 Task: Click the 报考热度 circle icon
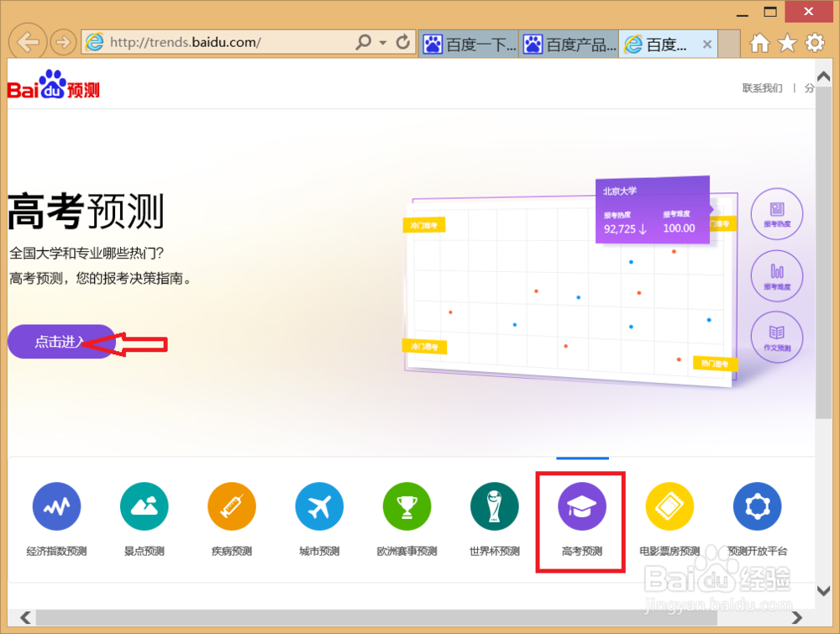pyautogui.click(x=777, y=213)
